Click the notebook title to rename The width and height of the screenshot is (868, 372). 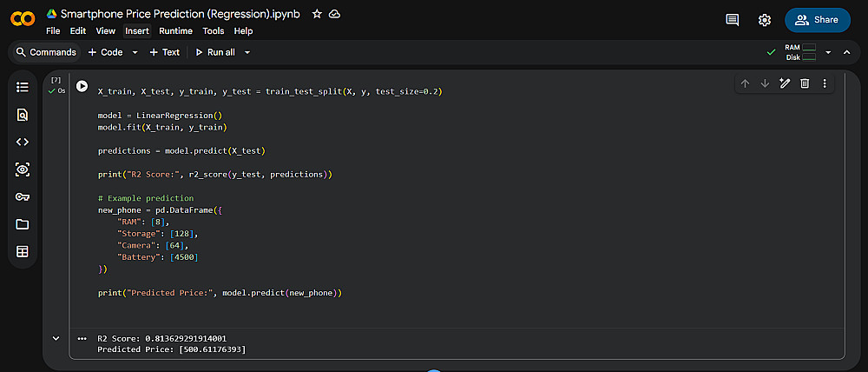click(x=180, y=15)
